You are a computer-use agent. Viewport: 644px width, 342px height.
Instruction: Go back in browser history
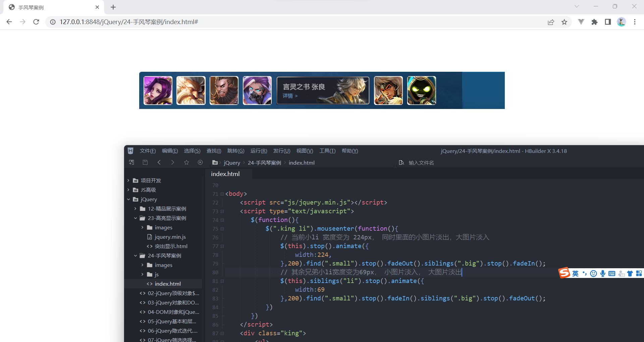(x=9, y=22)
